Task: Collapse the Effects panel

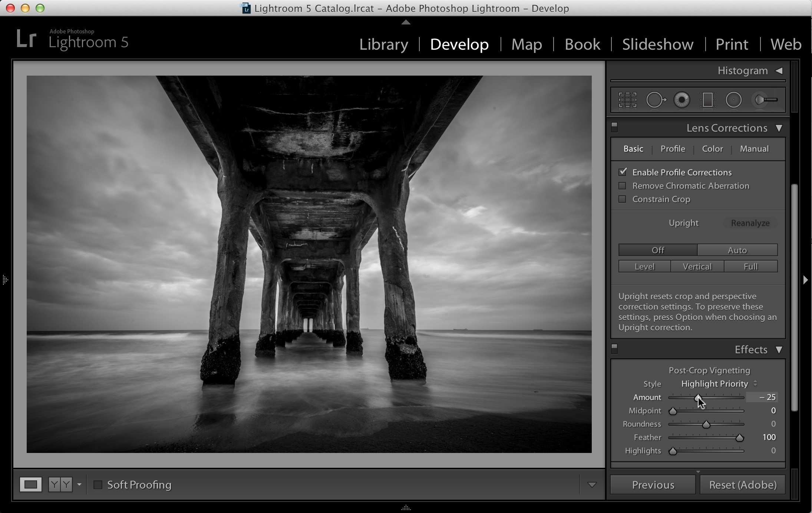Action: [779, 350]
